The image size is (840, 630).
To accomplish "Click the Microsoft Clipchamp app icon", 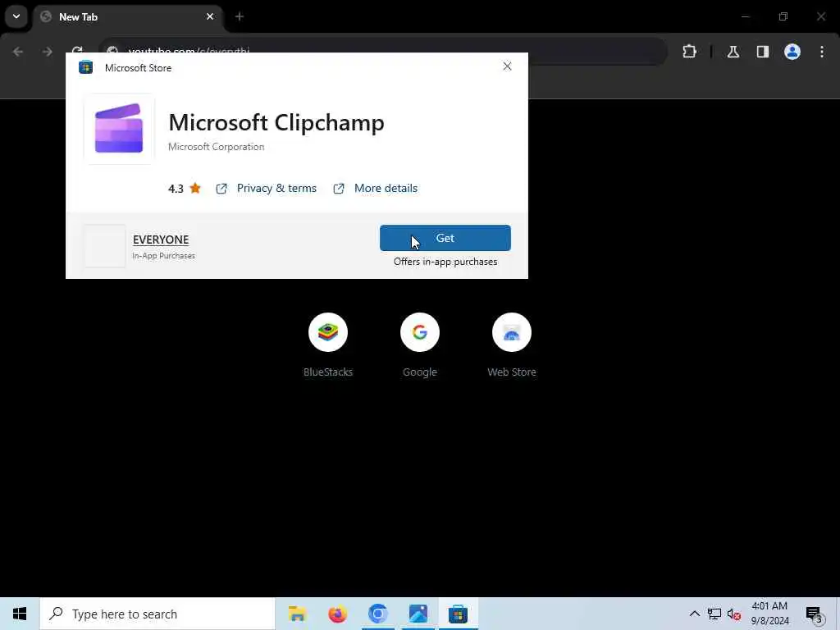I will pos(119,129).
